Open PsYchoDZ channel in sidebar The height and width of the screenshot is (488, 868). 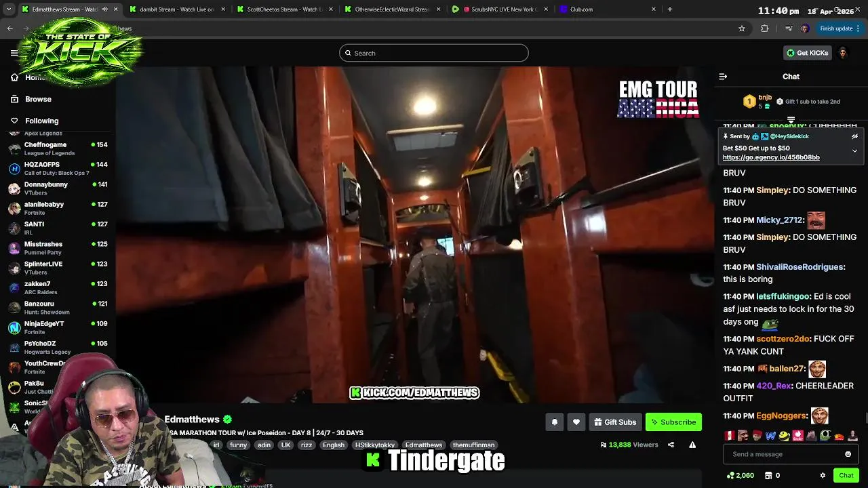click(x=58, y=347)
